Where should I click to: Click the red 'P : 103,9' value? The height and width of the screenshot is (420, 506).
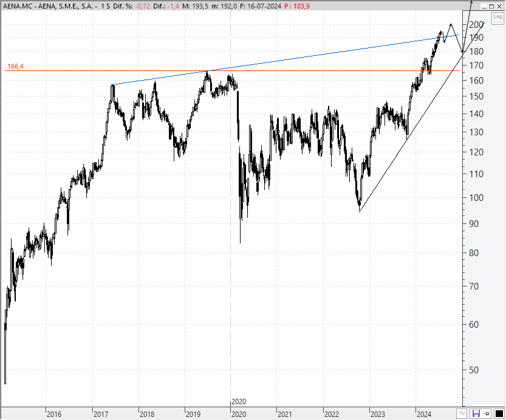297,6
